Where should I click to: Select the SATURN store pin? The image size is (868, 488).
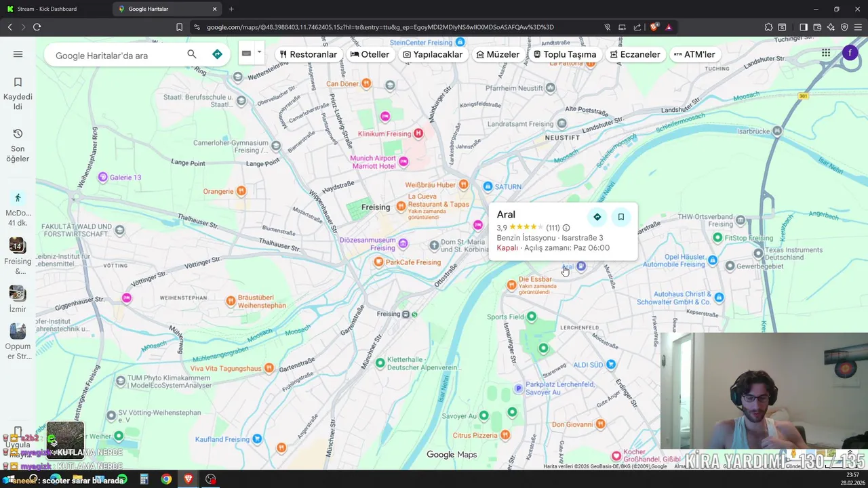488,186
